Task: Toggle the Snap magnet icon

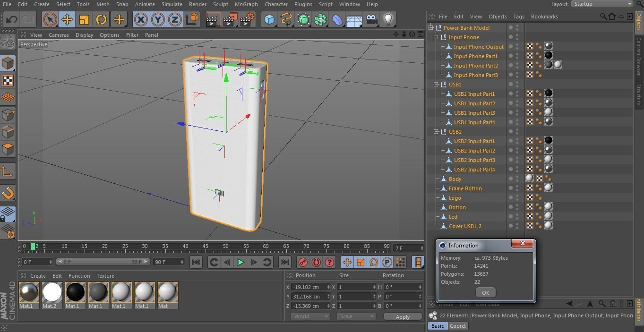Action: point(8,193)
